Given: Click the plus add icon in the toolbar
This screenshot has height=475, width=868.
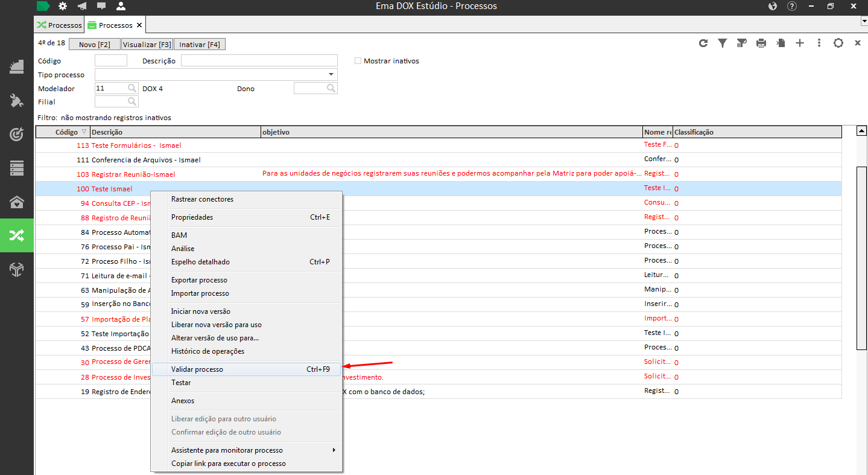Looking at the screenshot, I should click(800, 43).
